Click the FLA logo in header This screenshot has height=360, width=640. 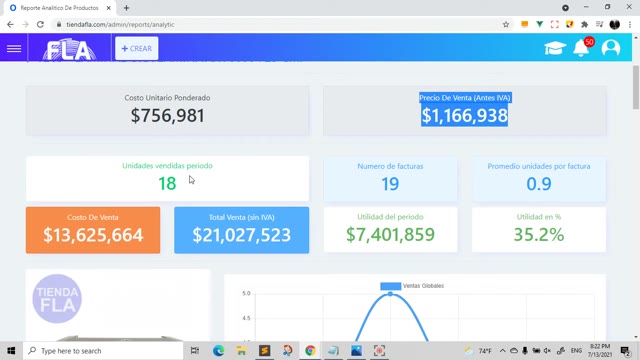coord(69,49)
